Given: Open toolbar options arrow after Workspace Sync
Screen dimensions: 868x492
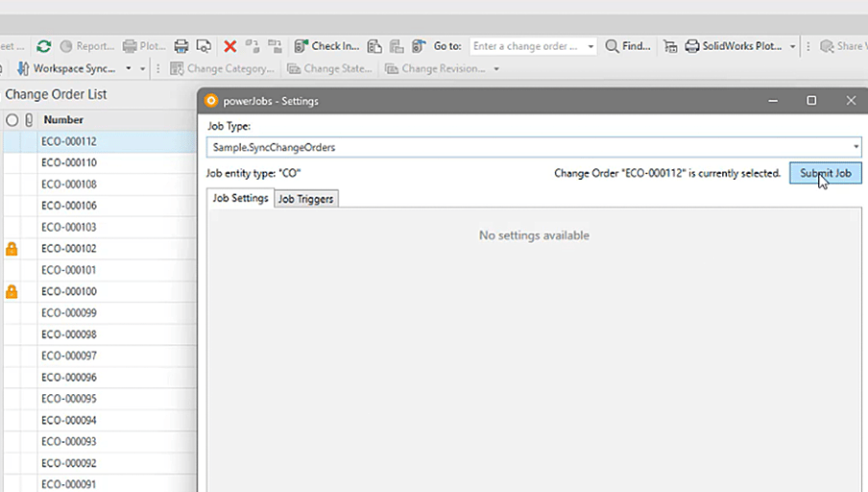Looking at the screenshot, I should pos(142,68).
